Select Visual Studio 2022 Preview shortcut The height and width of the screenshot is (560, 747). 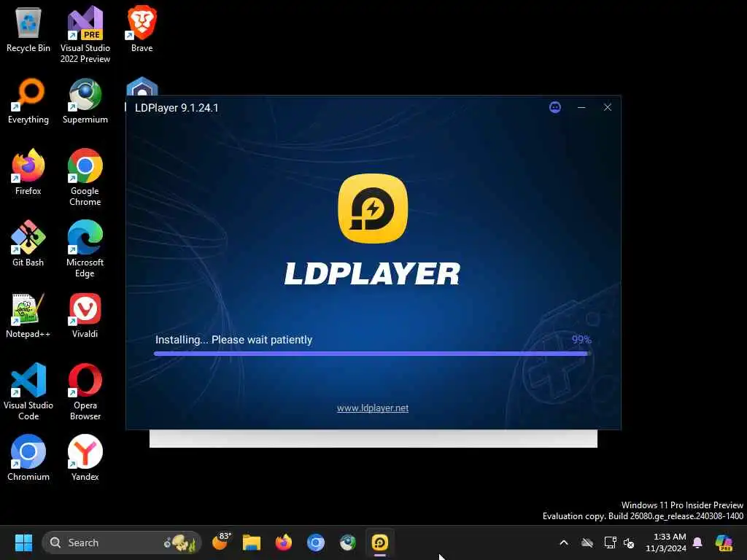(x=85, y=35)
